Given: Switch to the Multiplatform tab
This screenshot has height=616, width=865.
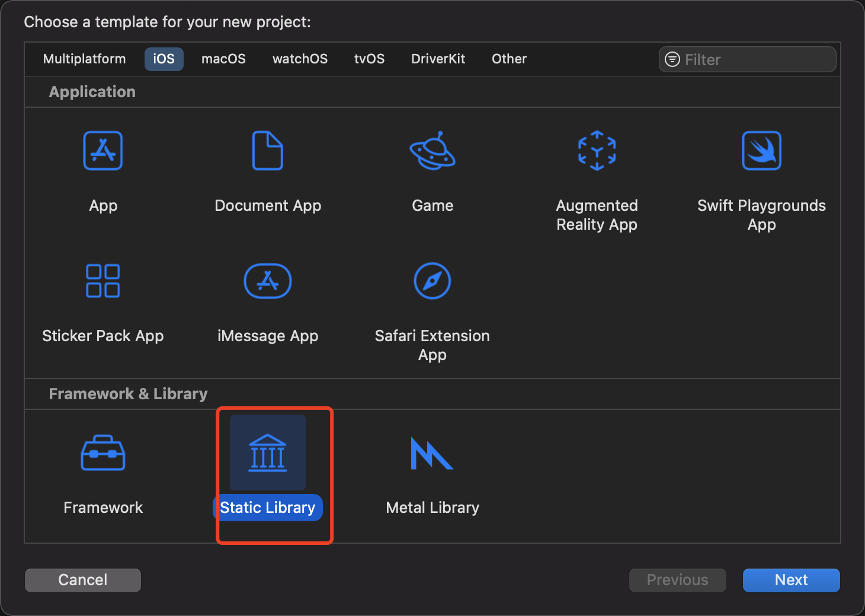Looking at the screenshot, I should point(85,59).
